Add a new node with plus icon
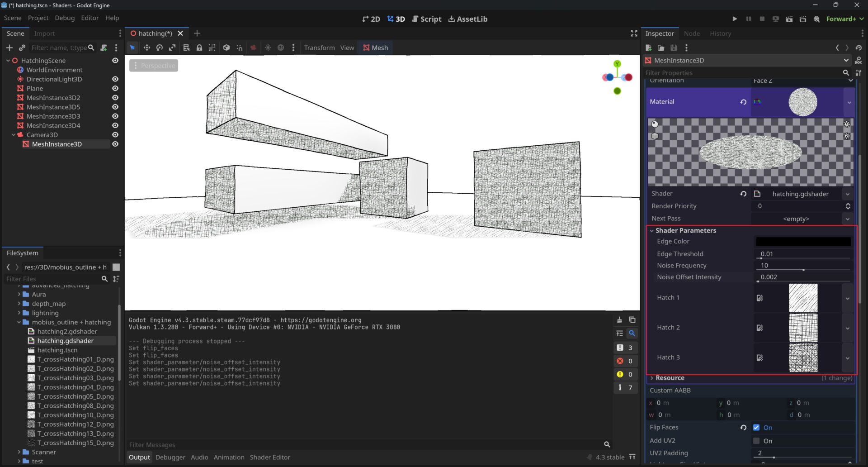The height and width of the screenshot is (467, 868). pos(9,48)
